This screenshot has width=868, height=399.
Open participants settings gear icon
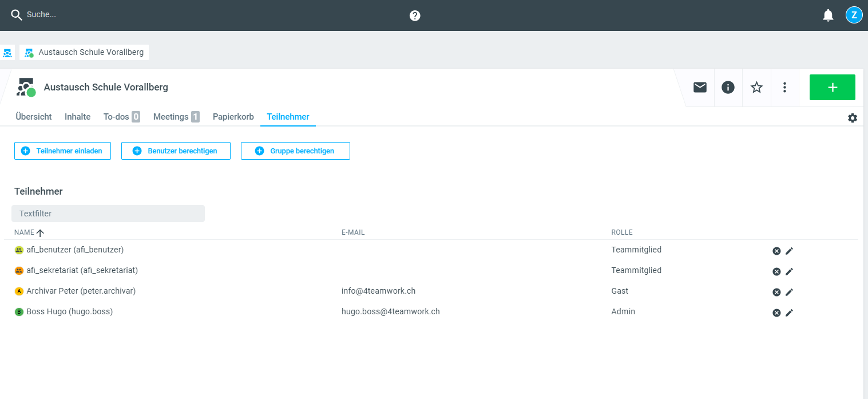852,118
